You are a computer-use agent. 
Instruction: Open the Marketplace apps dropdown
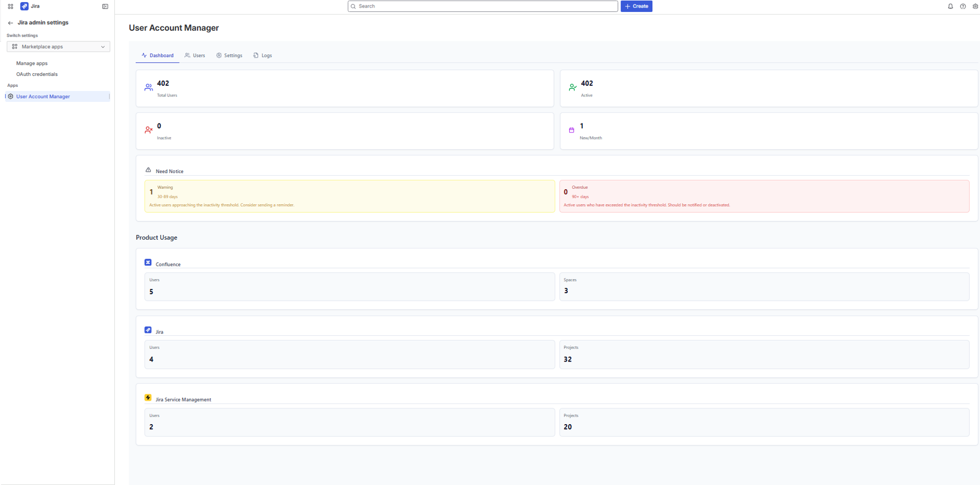pos(58,46)
